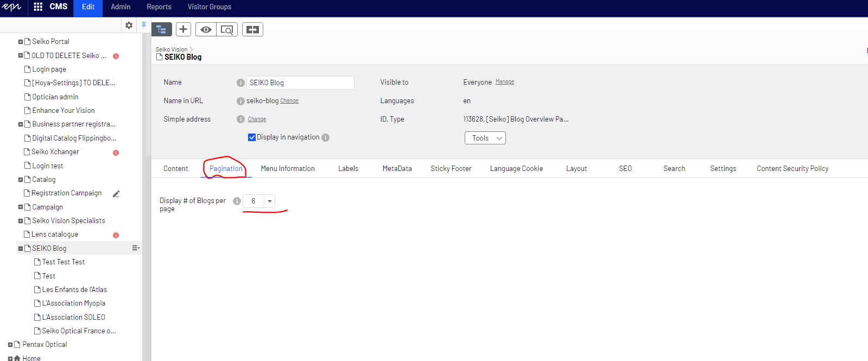Viewport: 868px width, 361px height.
Task: Toggle the navigation tree pane button
Action: (161, 29)
